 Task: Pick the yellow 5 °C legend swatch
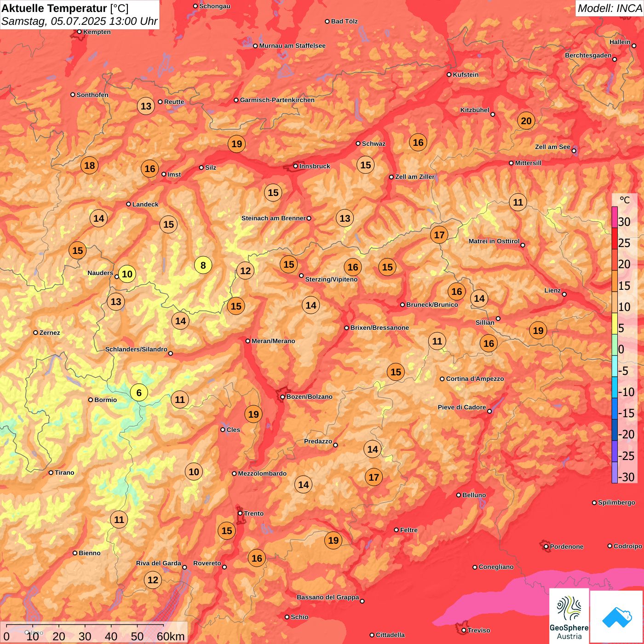[615, 324]
